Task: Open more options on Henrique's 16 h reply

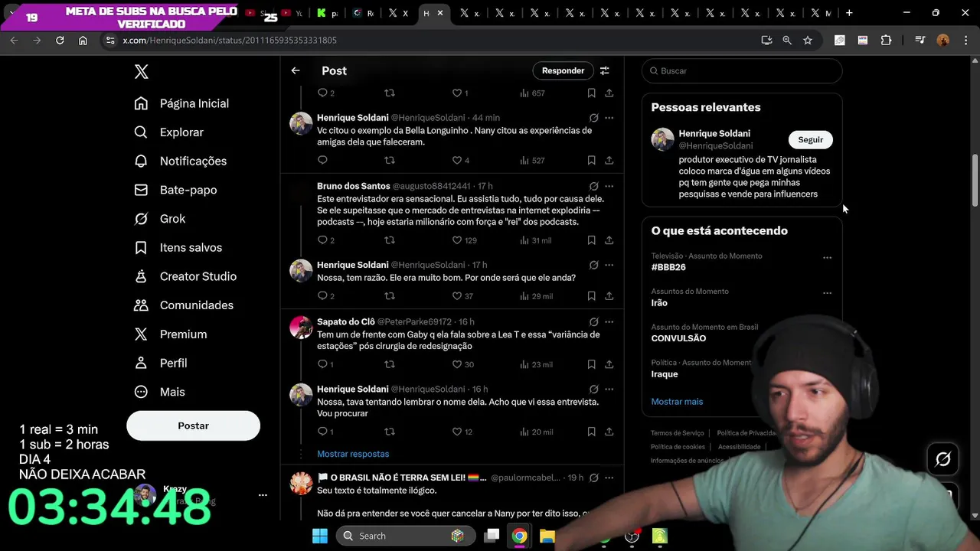Action: tap(609, 389)
